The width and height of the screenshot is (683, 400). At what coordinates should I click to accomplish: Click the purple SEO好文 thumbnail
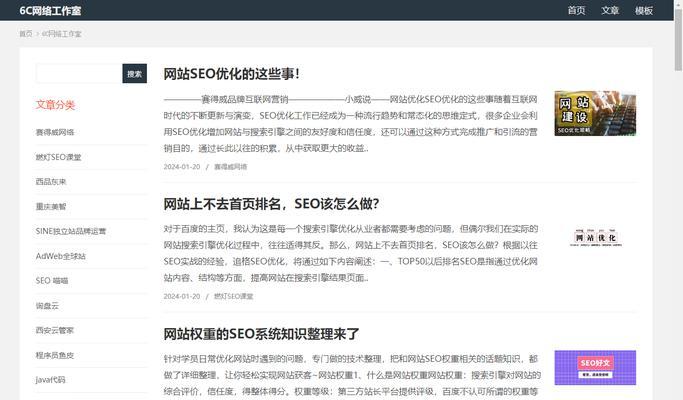tap(595, 368)
